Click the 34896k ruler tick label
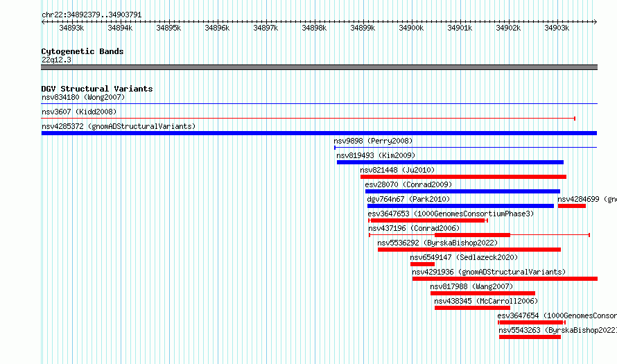Viewport: 617px width, 364px height. [x=217, y=28]
